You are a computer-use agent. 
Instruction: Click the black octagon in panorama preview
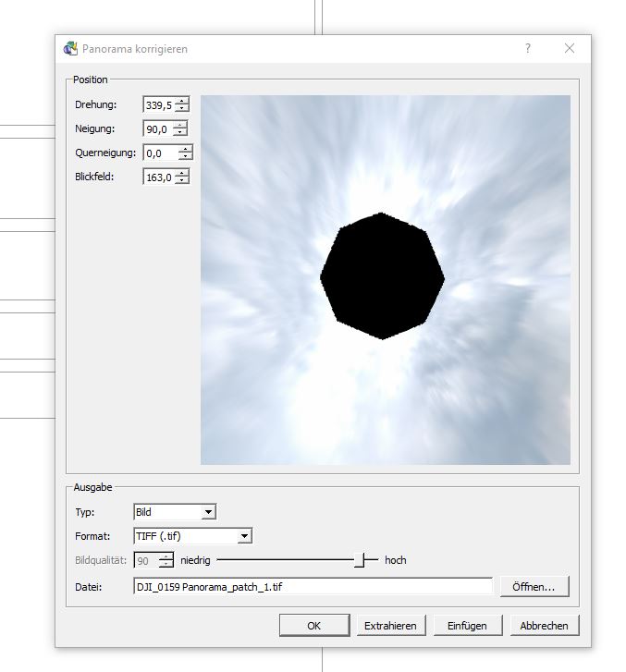[x=382, y=276]
